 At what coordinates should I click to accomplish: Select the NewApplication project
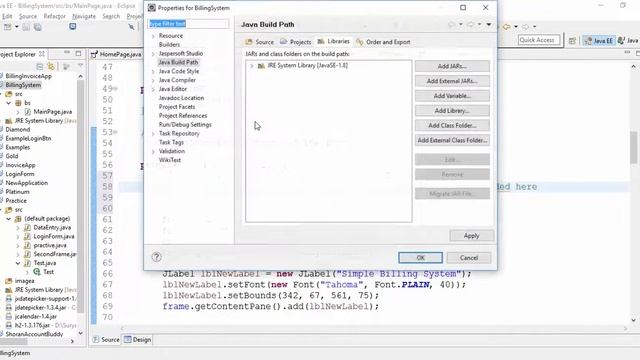(x=27, y=183)
